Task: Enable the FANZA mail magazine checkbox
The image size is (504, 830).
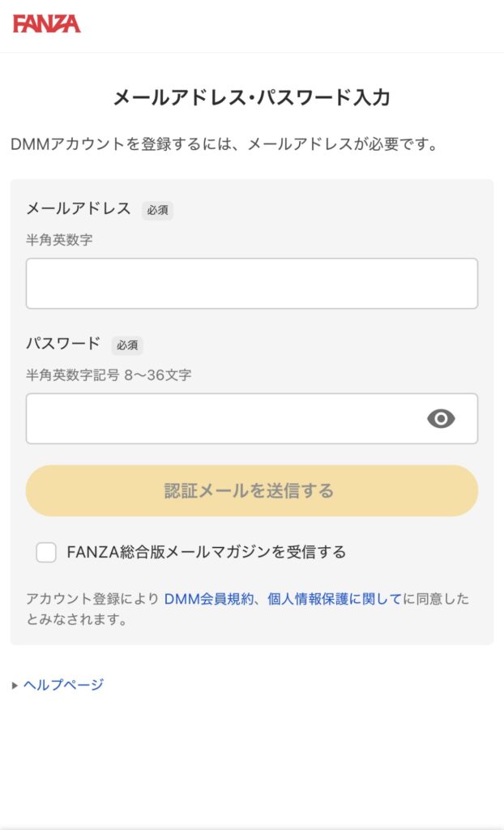Action: pos(46,553)
